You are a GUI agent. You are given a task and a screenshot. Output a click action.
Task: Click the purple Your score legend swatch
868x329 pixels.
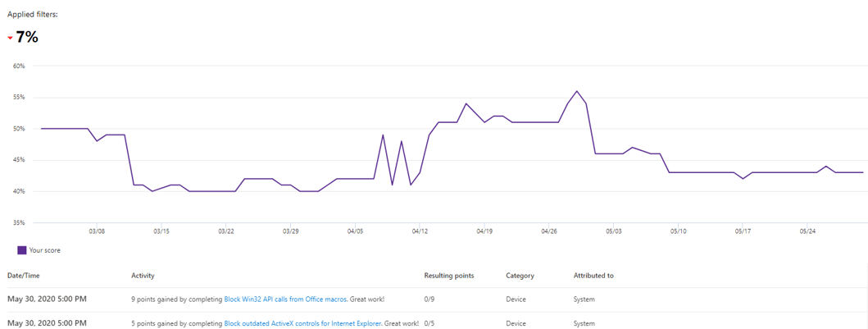click(22, 250)
